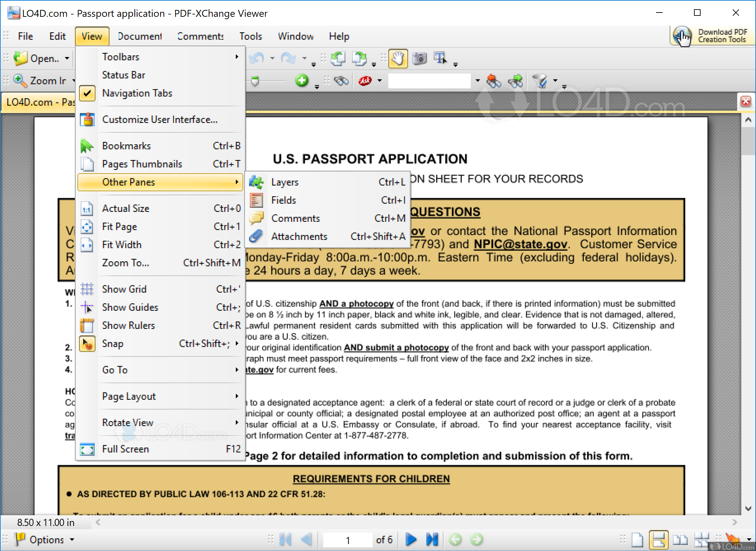Screen dimensions: 756x551
Task: Open the Comments menu
Action: 200,36
